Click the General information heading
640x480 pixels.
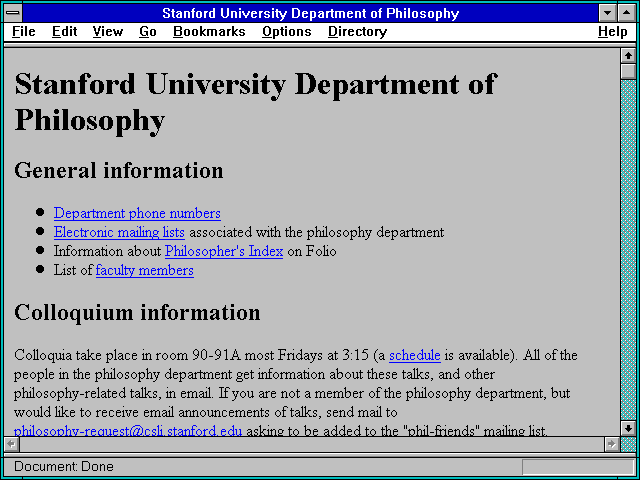tap(119, 170)
